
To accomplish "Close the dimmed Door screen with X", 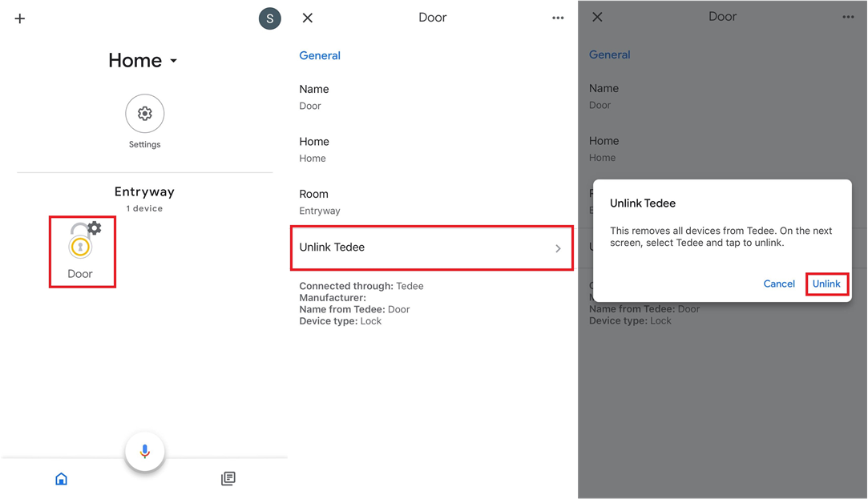I will [x=597, y=17].
